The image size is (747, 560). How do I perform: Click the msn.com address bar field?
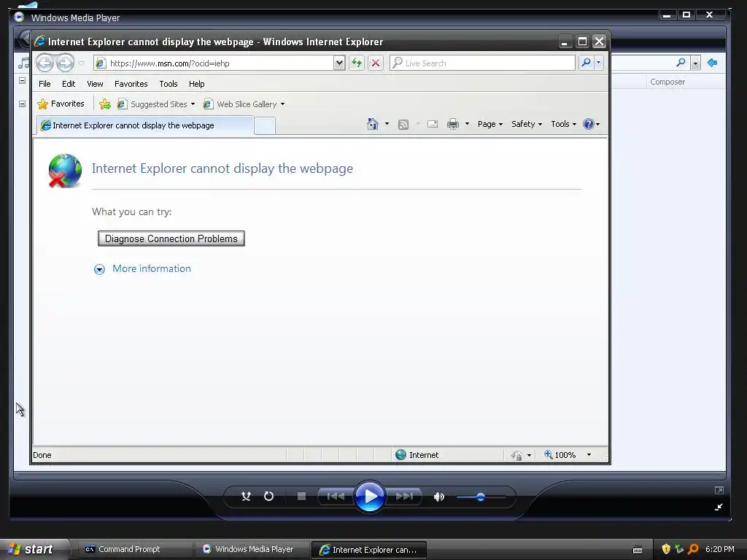(214, 63)
